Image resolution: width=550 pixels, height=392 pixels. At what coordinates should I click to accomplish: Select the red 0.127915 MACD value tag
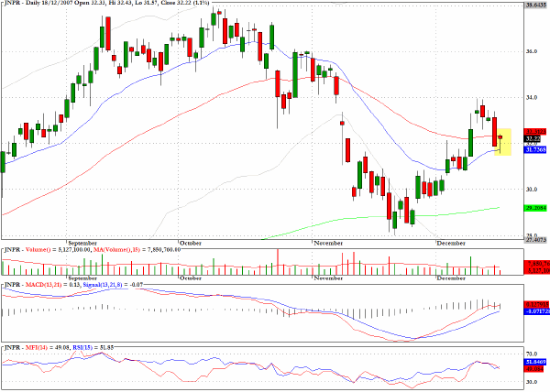coord(536,304)
